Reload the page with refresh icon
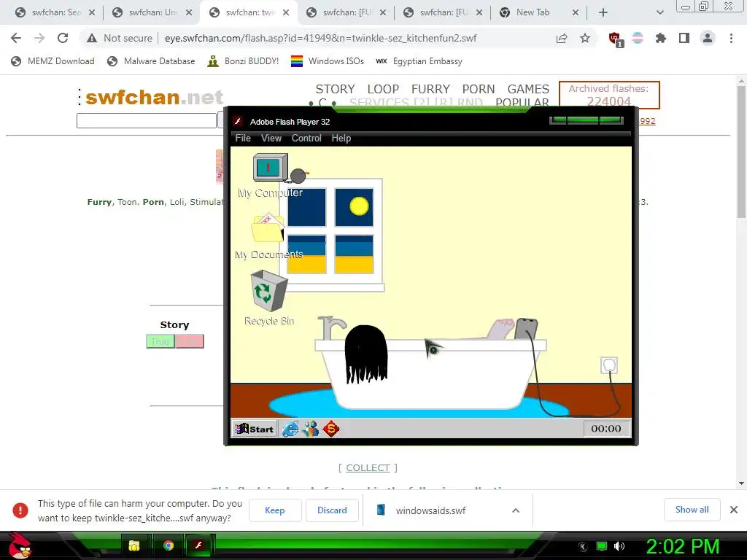This screenshot has width=747, height=560. coord(63,38)
